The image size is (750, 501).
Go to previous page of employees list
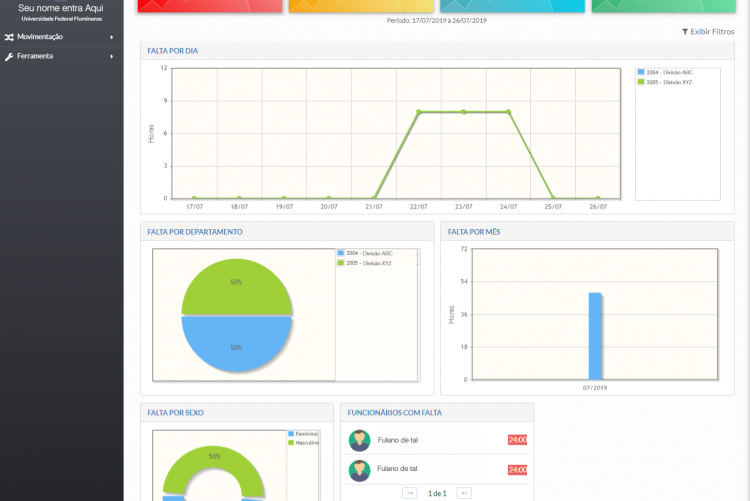(x=409, y=493)
